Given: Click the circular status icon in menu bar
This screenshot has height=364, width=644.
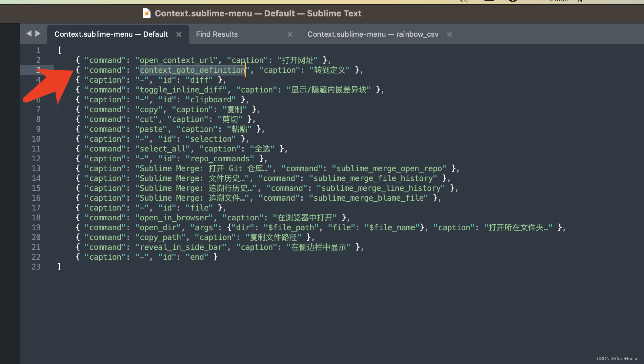Looking at the screenshot, I should [513, 1].
